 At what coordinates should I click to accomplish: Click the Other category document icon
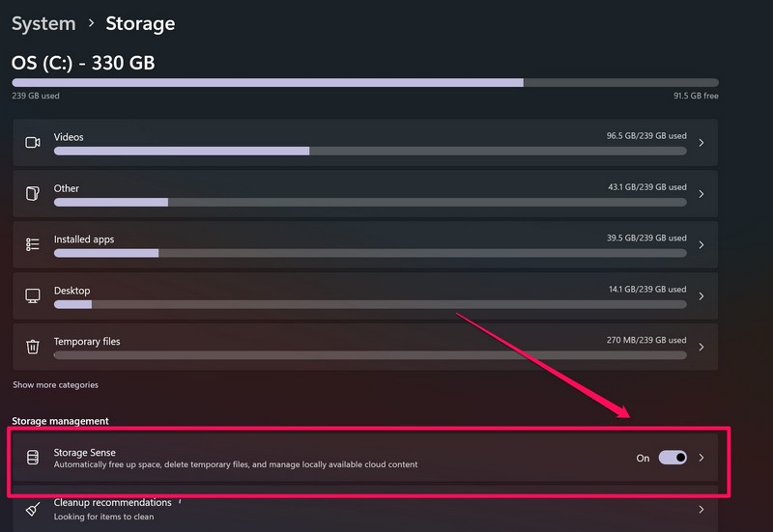pyautogui.click(x=32, y=193)
